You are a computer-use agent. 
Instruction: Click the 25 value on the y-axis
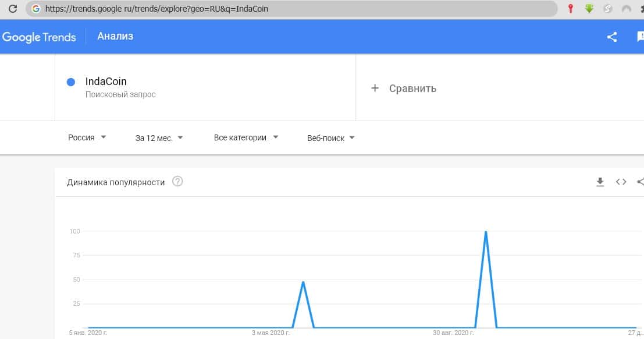pos(76,303)
